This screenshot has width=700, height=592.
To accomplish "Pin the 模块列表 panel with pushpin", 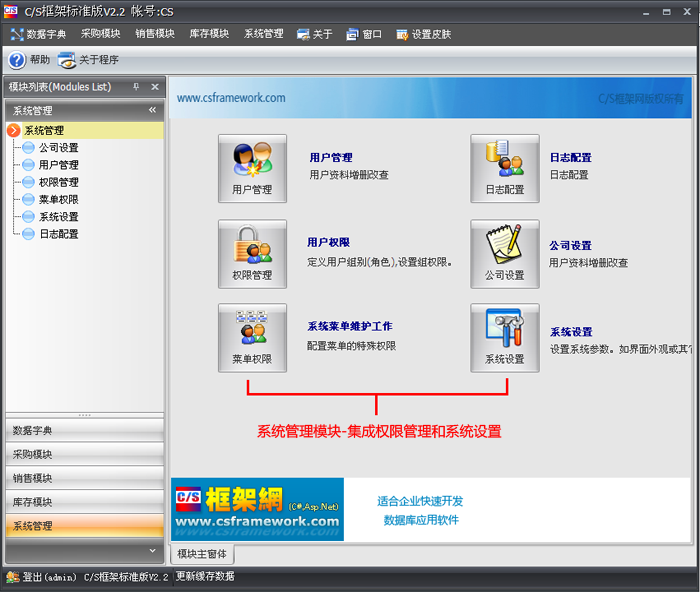I will [136, 87].
